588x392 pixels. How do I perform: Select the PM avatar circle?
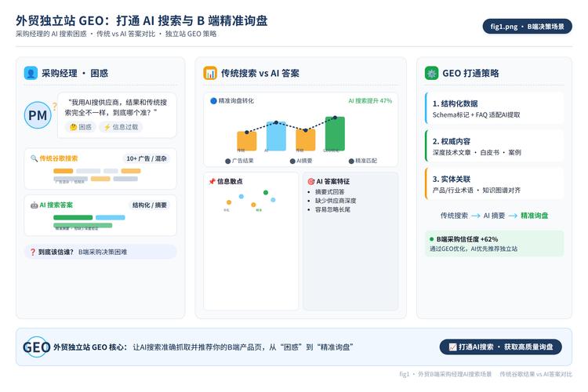38,115
